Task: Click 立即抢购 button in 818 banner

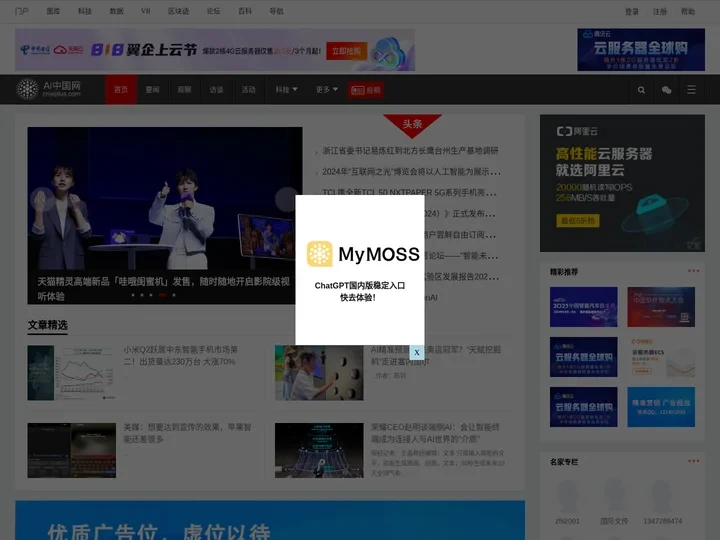Action: click(347, 51)
